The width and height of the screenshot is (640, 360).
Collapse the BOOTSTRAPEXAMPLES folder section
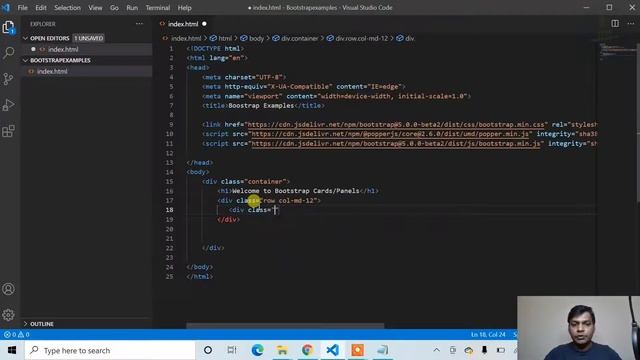pyautogui.click(x=60, y=60)
